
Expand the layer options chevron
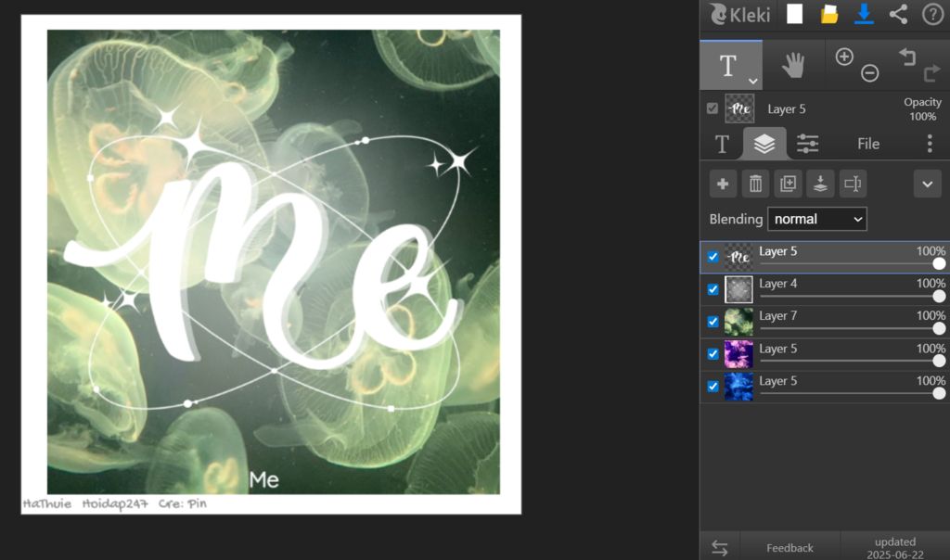click(x=928, y=185)
